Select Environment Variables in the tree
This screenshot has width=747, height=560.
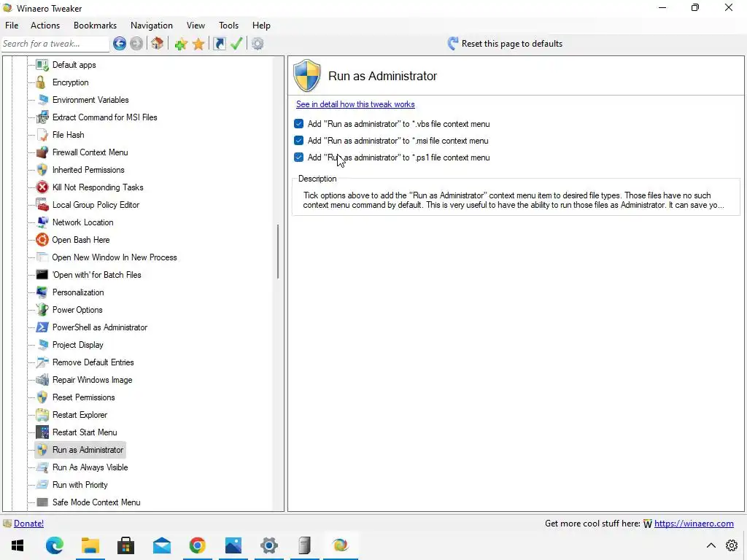[x=90, y=100]
